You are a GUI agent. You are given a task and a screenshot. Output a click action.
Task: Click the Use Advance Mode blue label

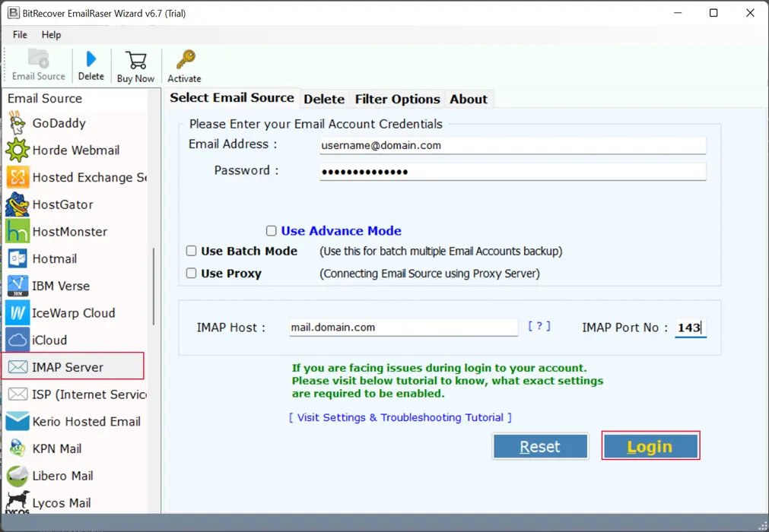341,231
